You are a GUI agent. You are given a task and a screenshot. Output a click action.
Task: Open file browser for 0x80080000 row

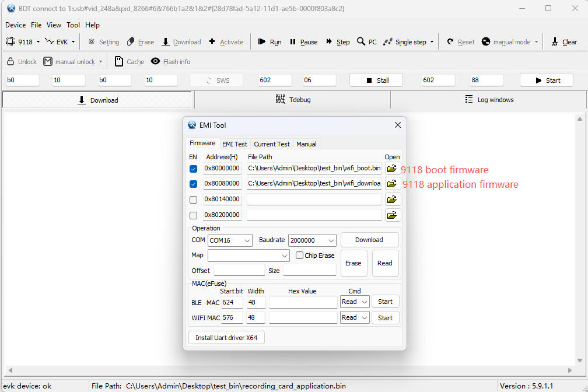point(392,184)
